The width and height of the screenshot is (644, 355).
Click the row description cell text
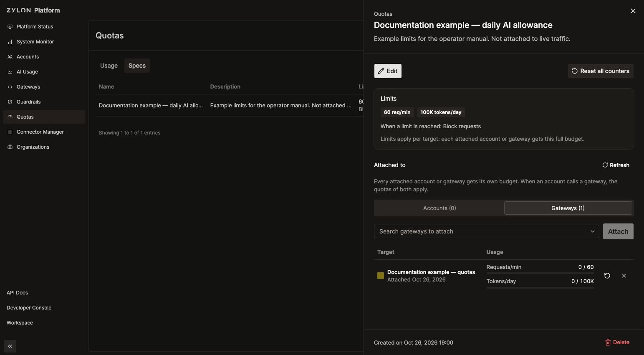pyautogui.click(x=281, y=105)
